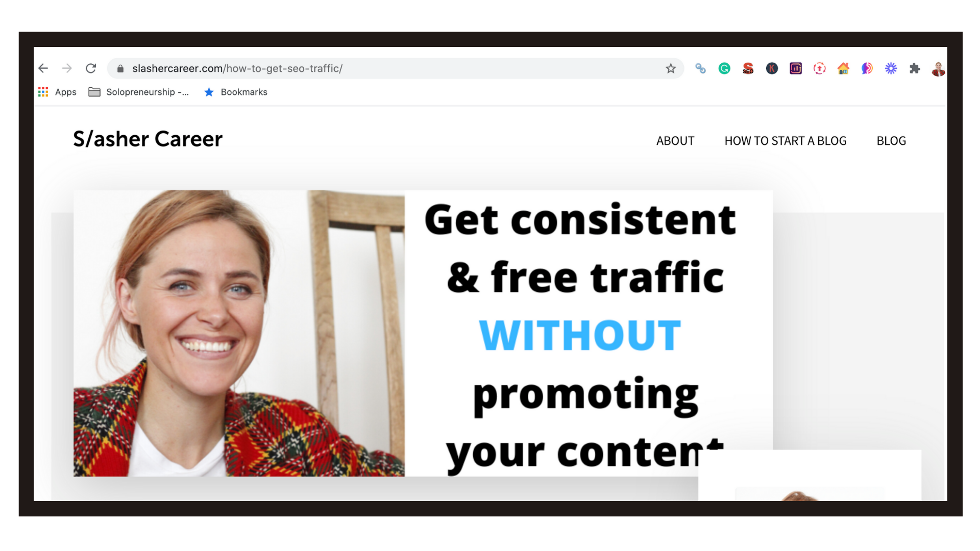Viewport: 980px width, 551px height.
Task: Click the bookmark star icon
Action: click(671, 67)
